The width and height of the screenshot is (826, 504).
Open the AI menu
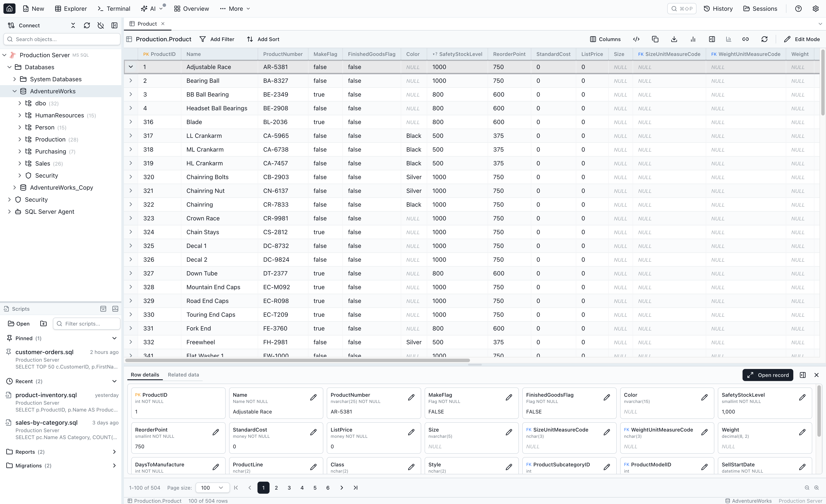click(x=152, y=9)
